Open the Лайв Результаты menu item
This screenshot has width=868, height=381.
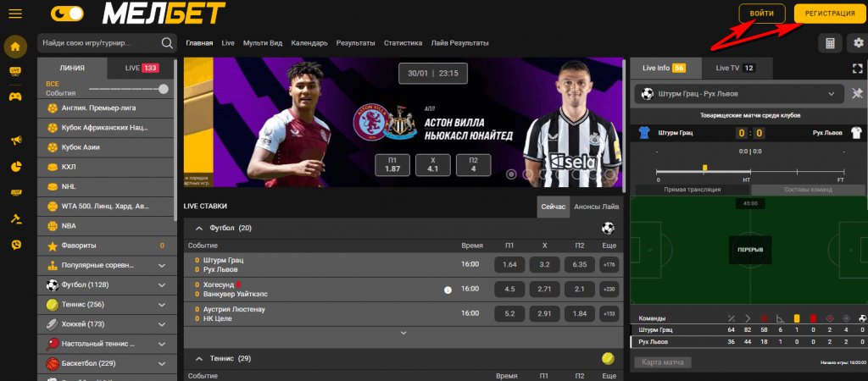click(x=459, y=43)
